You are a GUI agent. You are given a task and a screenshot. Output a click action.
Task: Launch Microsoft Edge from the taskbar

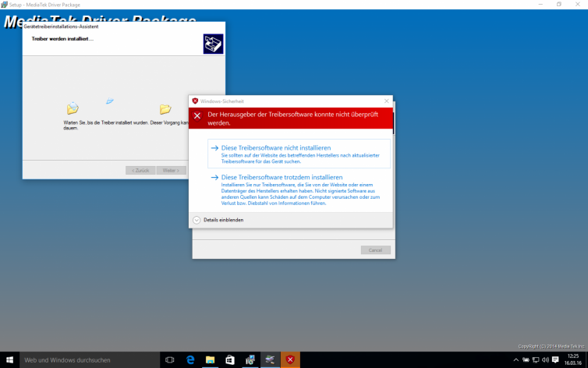[x=190, y=360]
